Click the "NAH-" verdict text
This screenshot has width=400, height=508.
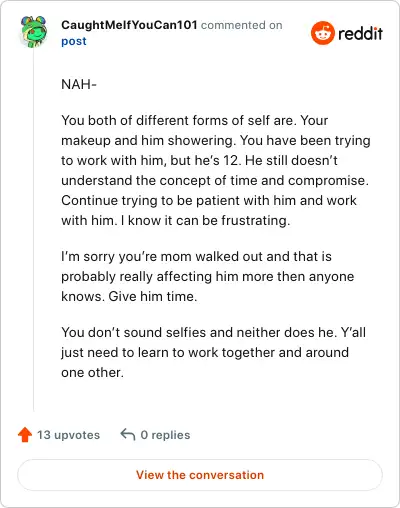point(79,84)
